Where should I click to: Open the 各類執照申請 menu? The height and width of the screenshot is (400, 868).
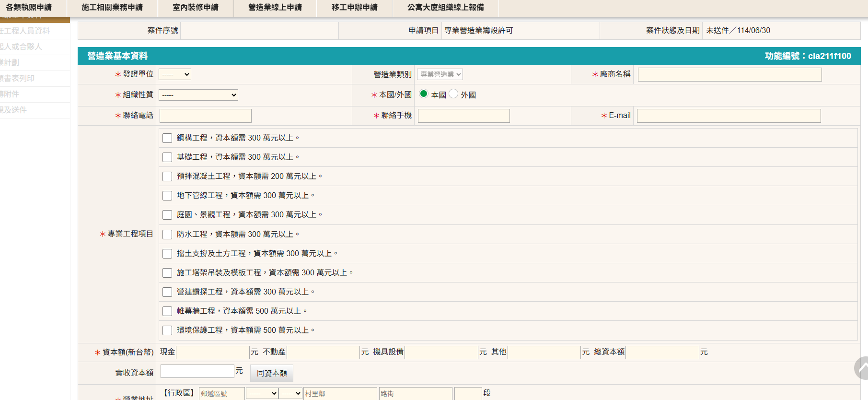(29, 8)
